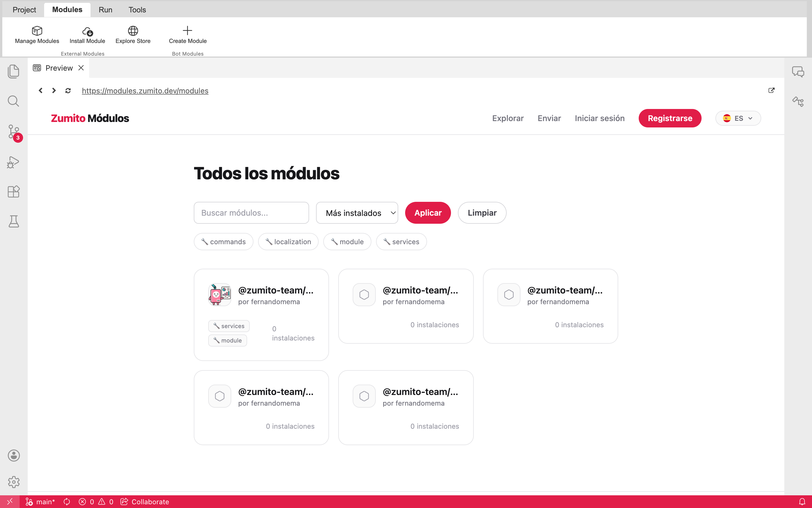This screenshot has width=812, height=508.
Task: Click the Aplicar button
Action: point(428,213)
